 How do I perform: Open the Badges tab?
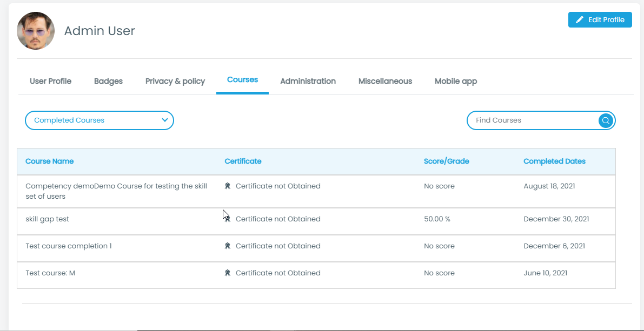[108, 81]
